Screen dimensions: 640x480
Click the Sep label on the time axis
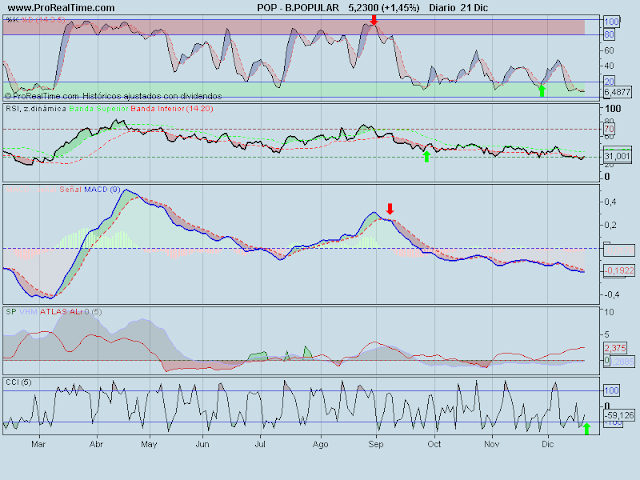pyautogui.click(x=376, y=444)
